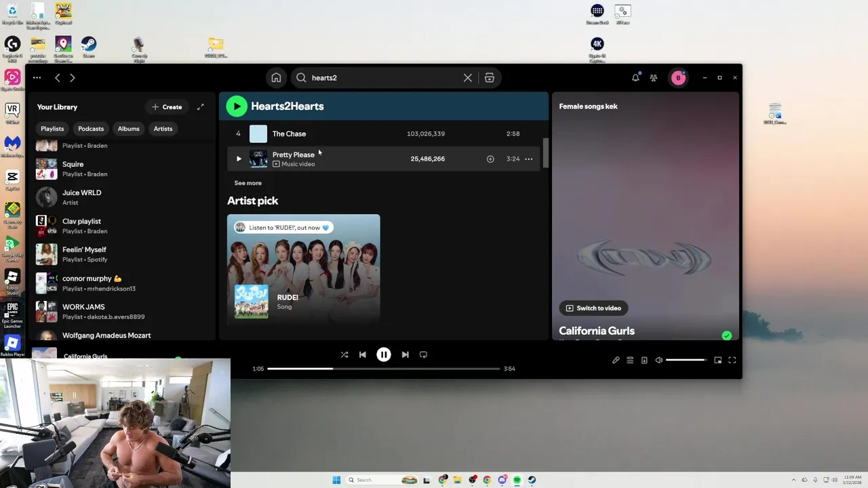The width and height of the screenshot is (868, 488).
Task: Open Spotify icon in the taskbar
Action: coord(517,480)
